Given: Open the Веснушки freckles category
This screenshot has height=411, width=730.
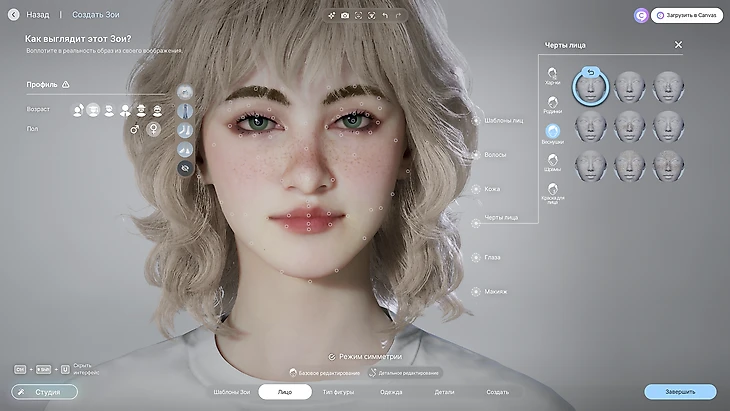Looking at the screenshot, I should 552,131.
